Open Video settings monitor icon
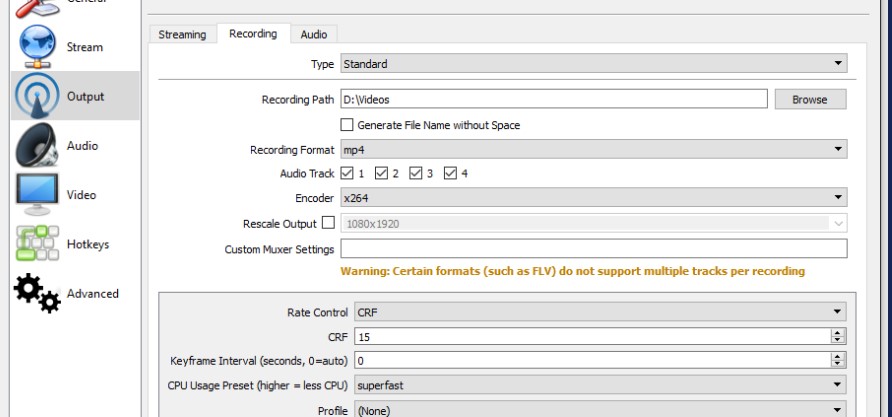 click(x=35, y=194)
